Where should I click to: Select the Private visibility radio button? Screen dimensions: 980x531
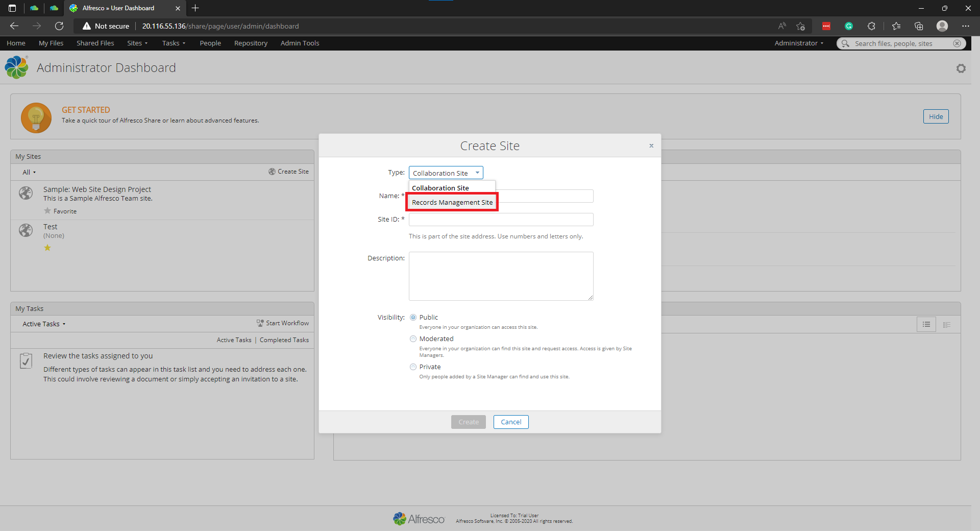413,367
